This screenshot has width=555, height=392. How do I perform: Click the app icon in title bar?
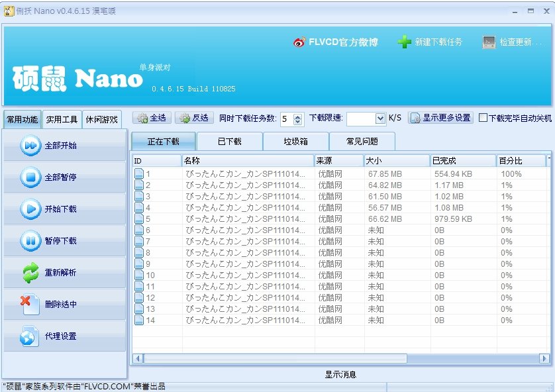point(9,11)
